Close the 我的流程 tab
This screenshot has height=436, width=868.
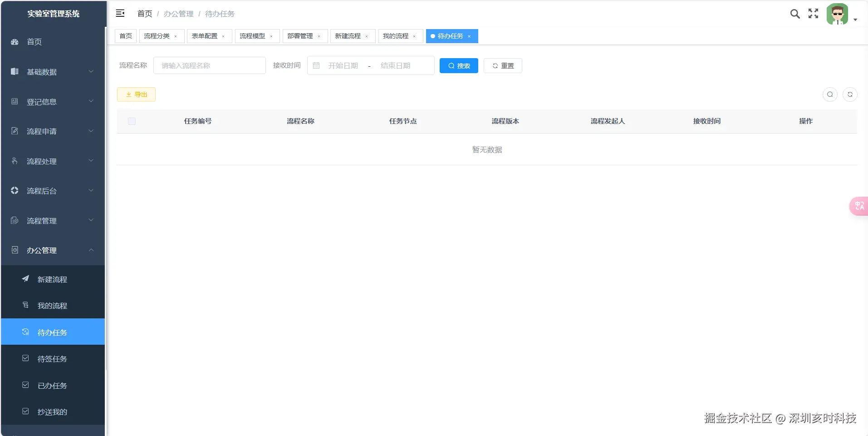point(414,36)
